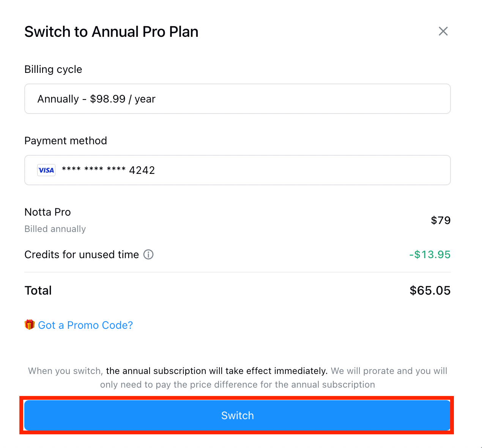Click the Billing cycle label
The width and height of the screenshot is (482, 448).
click(x=53, y=69)
